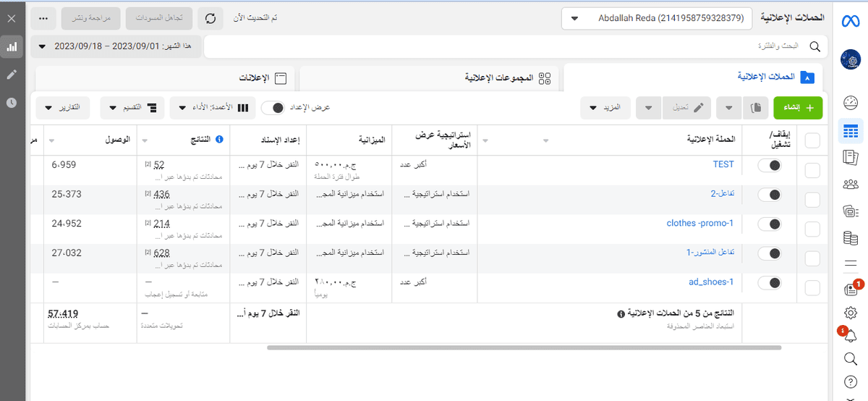Open the three-dots more options menu

coord(43,18)
